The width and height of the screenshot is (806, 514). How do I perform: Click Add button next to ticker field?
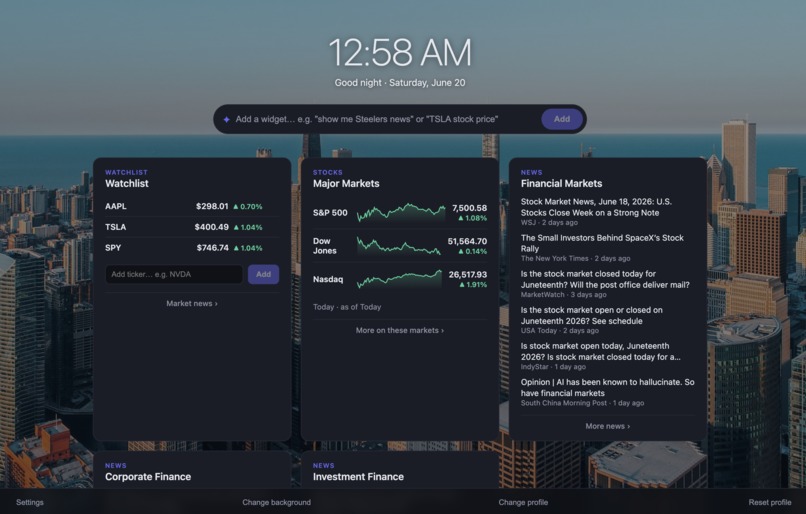263,274
